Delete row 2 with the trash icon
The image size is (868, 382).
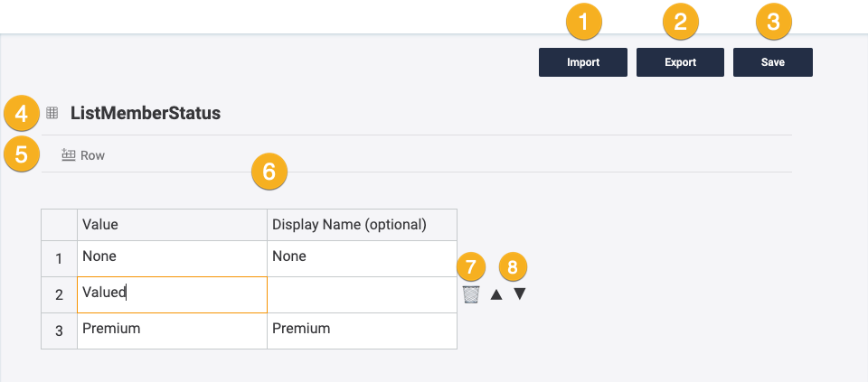pyautogui.click(x=471, y=294)
